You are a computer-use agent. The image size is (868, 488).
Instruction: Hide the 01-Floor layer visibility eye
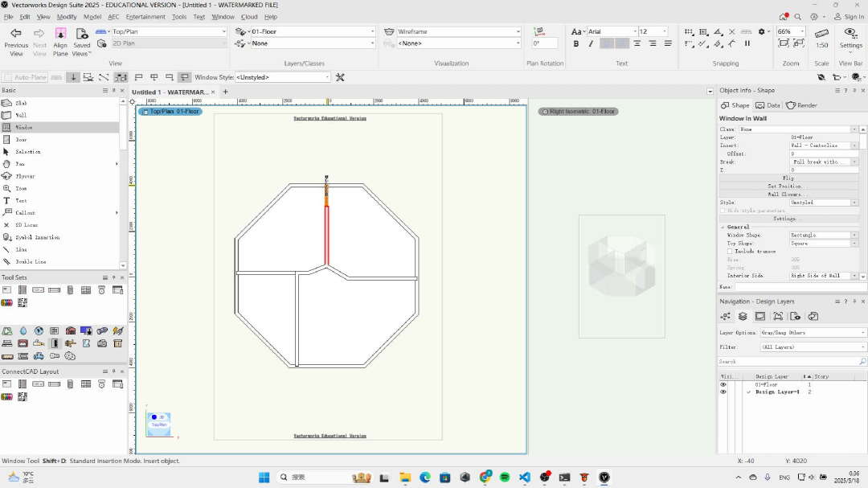[x=723, y=385]
